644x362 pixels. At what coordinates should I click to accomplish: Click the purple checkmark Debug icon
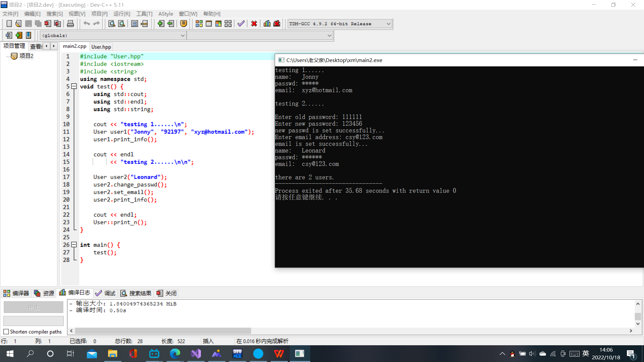[241, 24]
